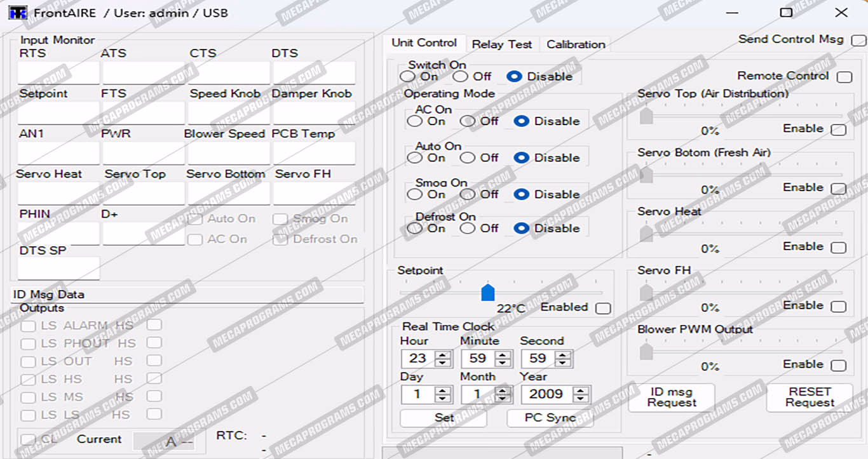Click the FrontAIRE app icon in title bar
Image resolution: width=868 pixels, height=459 pixels.
click(x=17, y=13)
